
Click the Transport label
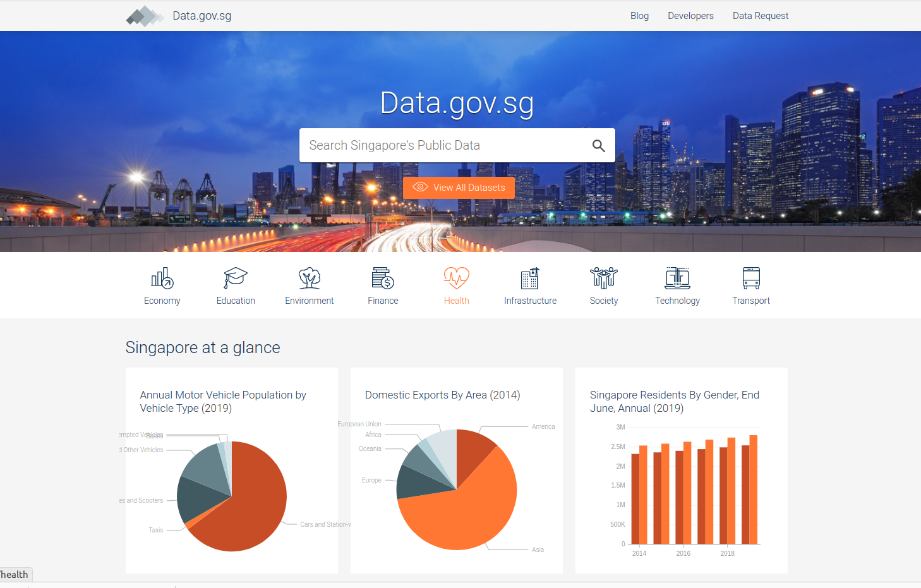point(751,301)
